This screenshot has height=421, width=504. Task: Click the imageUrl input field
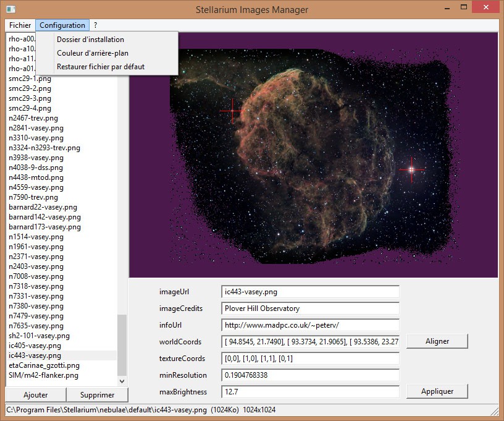click(x=310, y=292)
